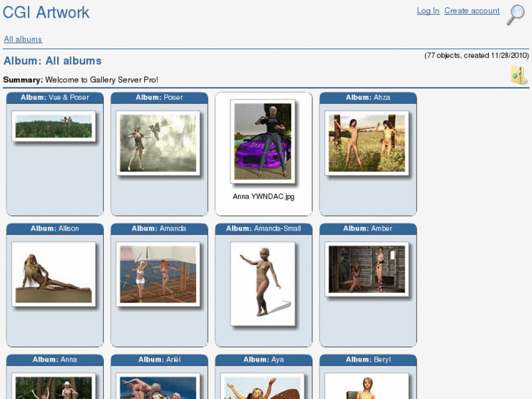This screenshot has width=532, height=399.
Task: Open the Beryl album thumbnail
Action: point(367,386)
